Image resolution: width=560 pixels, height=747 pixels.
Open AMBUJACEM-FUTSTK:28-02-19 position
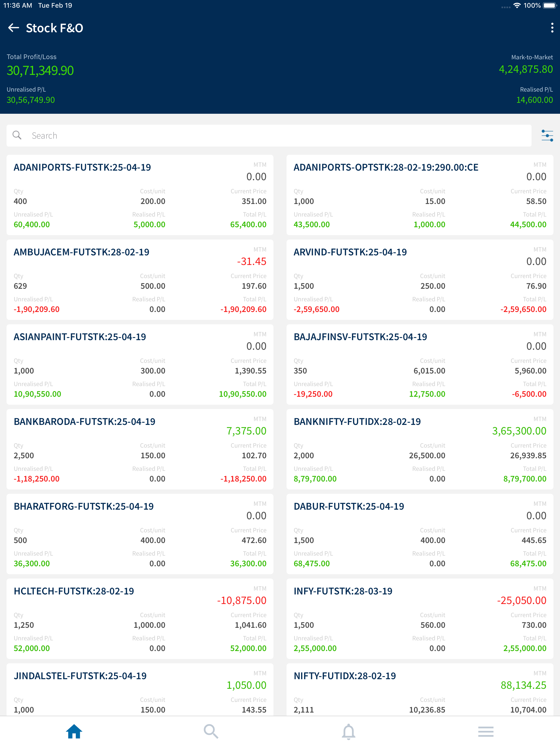pyautogui.click(x=140, y=280)
